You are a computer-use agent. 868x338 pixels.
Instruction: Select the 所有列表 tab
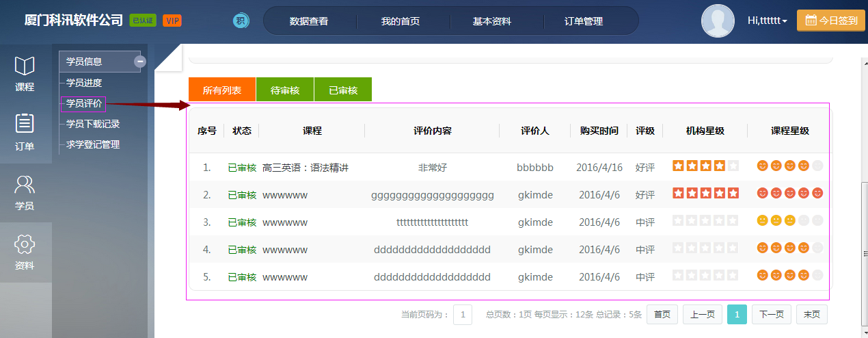coord(222,90)
